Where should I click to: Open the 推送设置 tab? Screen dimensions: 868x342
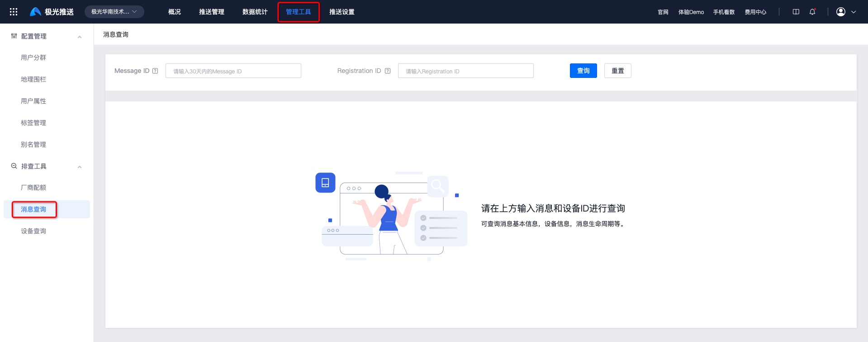tap(342, 12)
